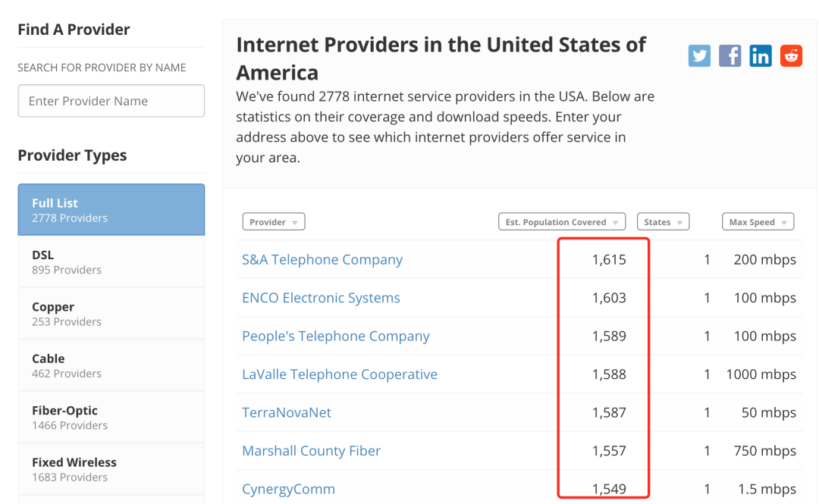The height and width of the screenshot is (504, 819).
Task: Visit ENCO Electronic Systems provider page
Action: click(x=321, y=298)
